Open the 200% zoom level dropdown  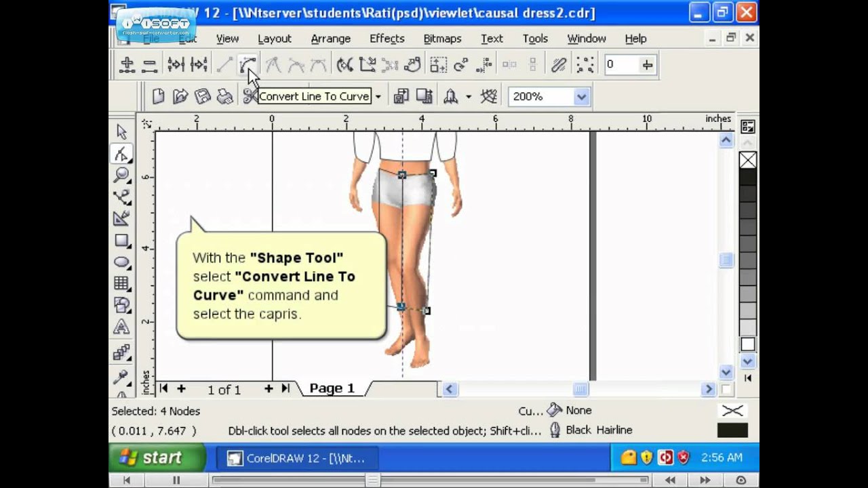[581, 97]
